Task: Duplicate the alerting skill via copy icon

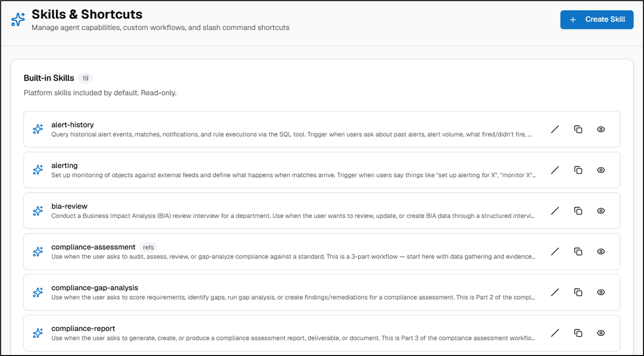Action: [578, 170]
